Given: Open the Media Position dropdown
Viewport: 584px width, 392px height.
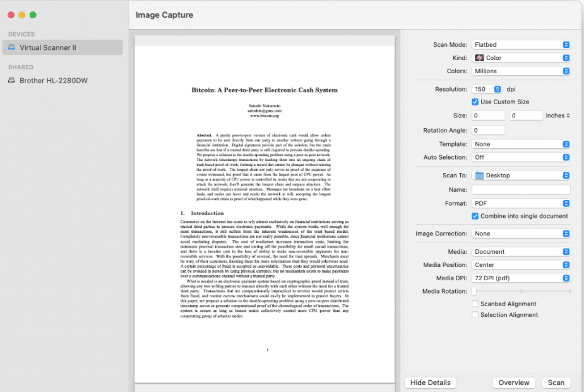Looking at the screenshot, I should 520,264.
